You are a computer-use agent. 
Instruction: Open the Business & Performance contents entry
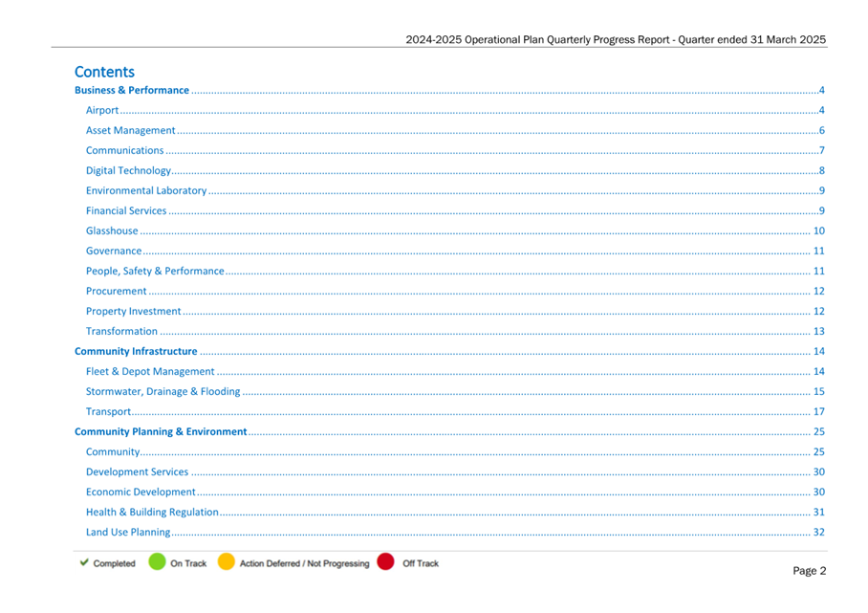point(449,90)
